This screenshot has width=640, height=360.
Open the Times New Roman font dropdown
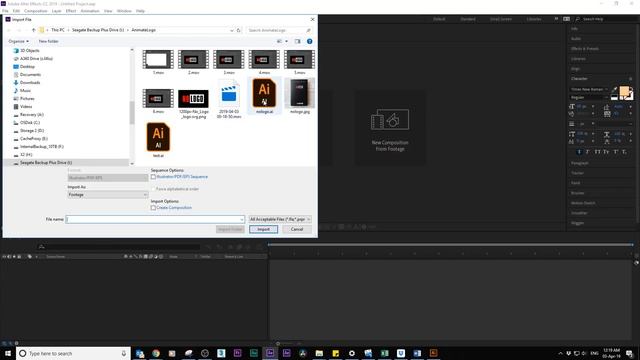coord(589,89)
